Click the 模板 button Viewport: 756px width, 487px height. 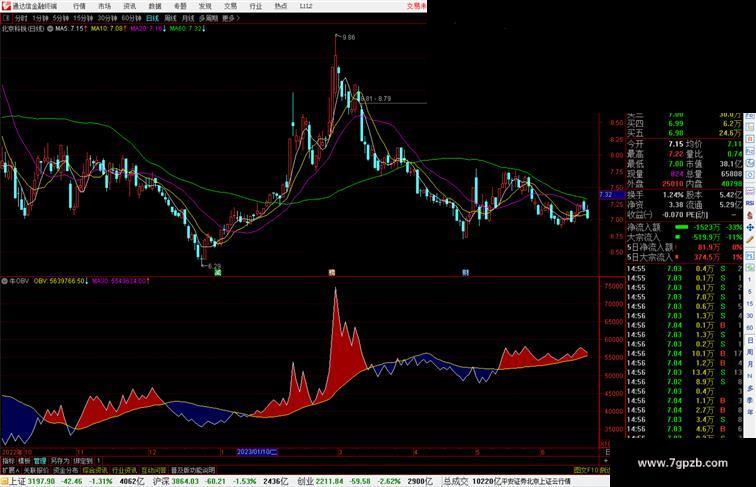(x=24, y=461)
